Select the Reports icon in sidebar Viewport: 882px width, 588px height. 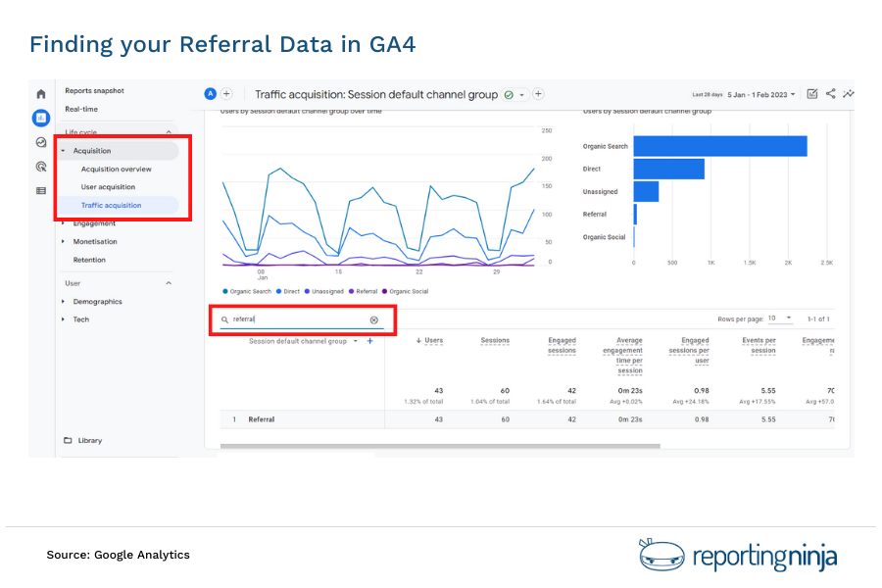point(41,118)
